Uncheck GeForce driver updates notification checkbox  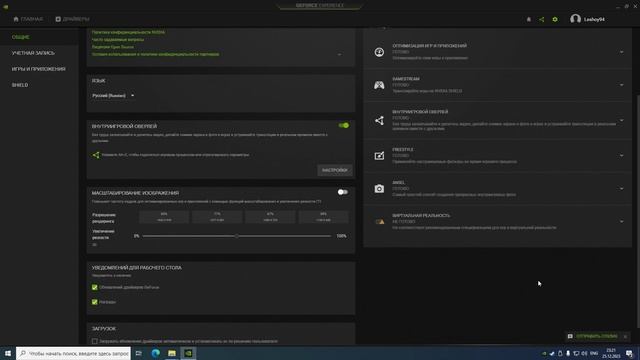95,287
